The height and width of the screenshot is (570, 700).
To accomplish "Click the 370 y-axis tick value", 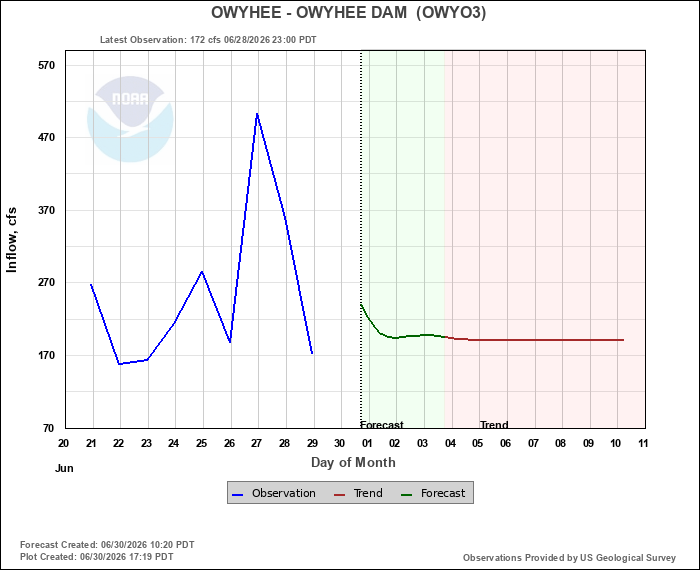I will pyautogui.click(x=46, y=210).
